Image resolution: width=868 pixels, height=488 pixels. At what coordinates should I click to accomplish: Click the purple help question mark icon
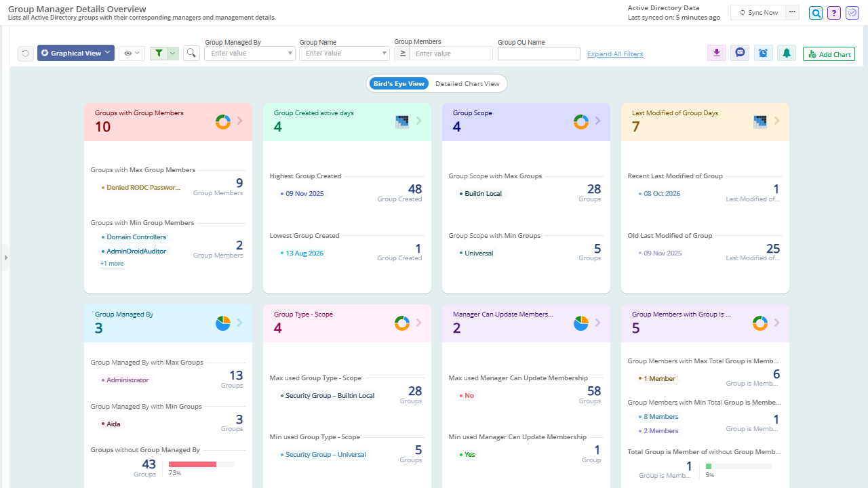pos(834,13)
